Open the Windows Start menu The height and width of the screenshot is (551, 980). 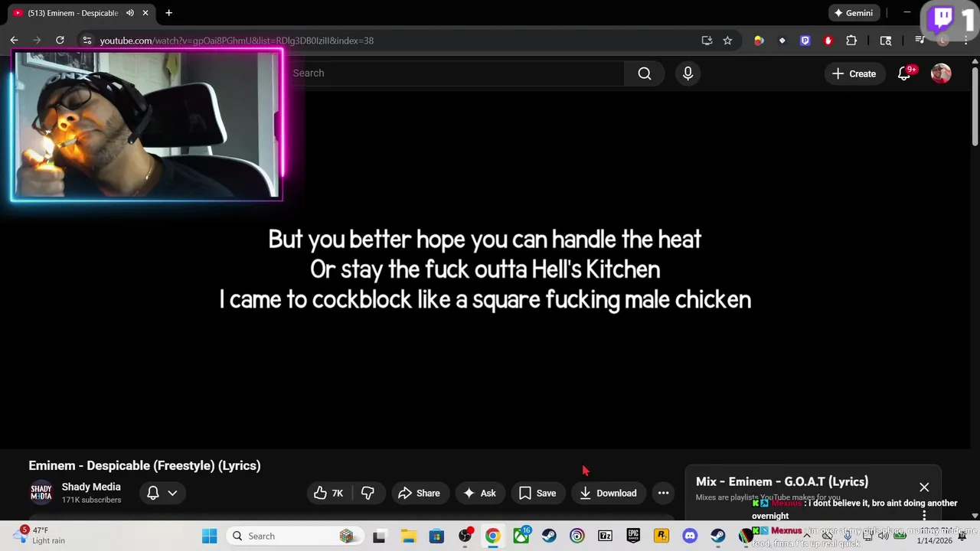pos(209,536)
